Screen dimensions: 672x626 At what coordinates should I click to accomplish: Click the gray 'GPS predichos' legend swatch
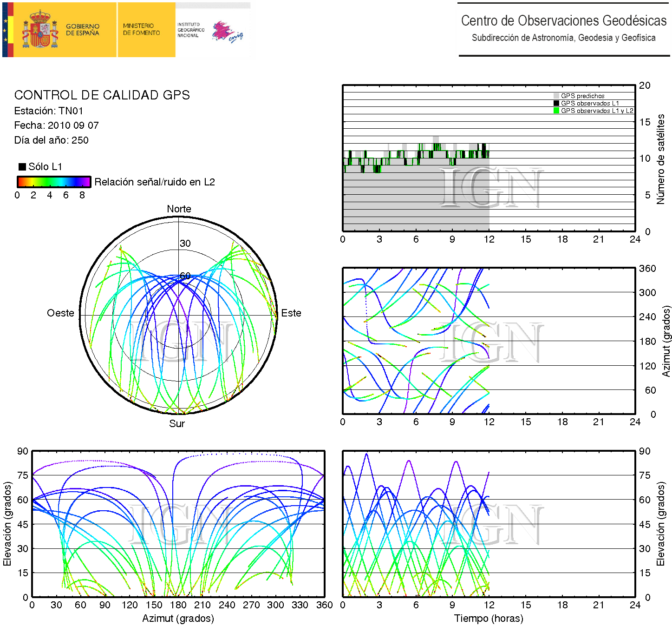coord(556,96)
